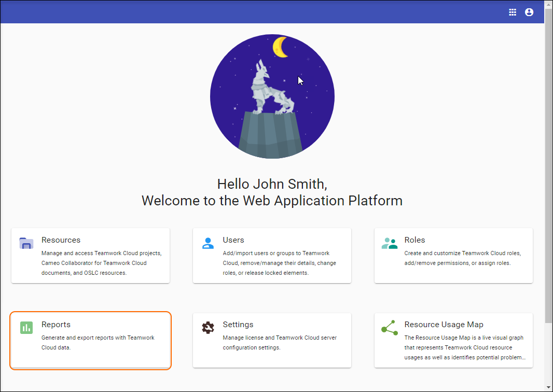Open the user account profile icon
The height and width of the screenshot is (392, 553).
click(x=529, y=12)
